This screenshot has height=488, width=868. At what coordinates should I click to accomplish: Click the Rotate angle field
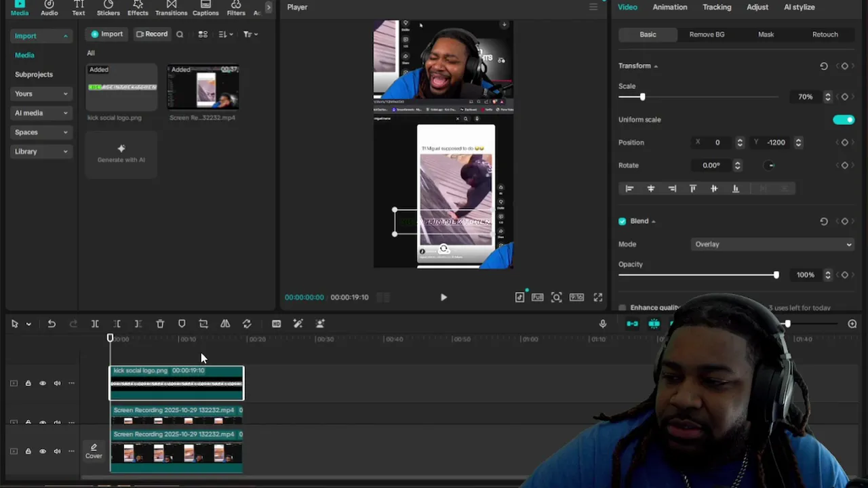(x=711, y=165)
